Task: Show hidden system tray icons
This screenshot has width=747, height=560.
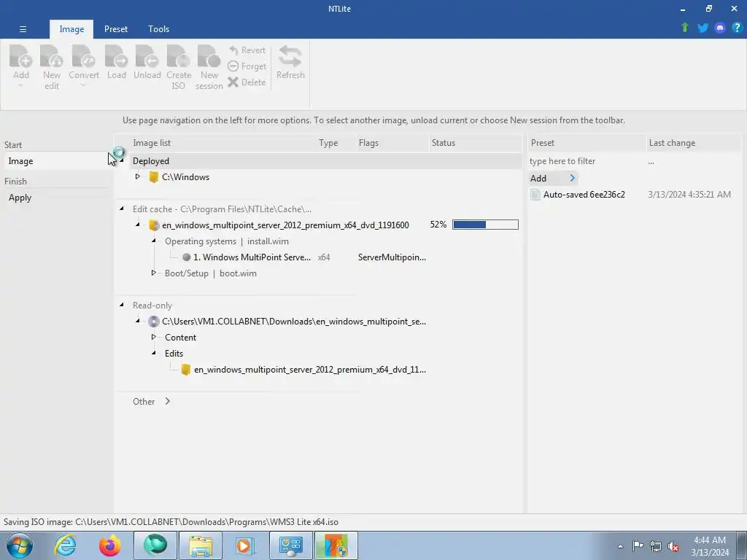Action: click(620, 546)
